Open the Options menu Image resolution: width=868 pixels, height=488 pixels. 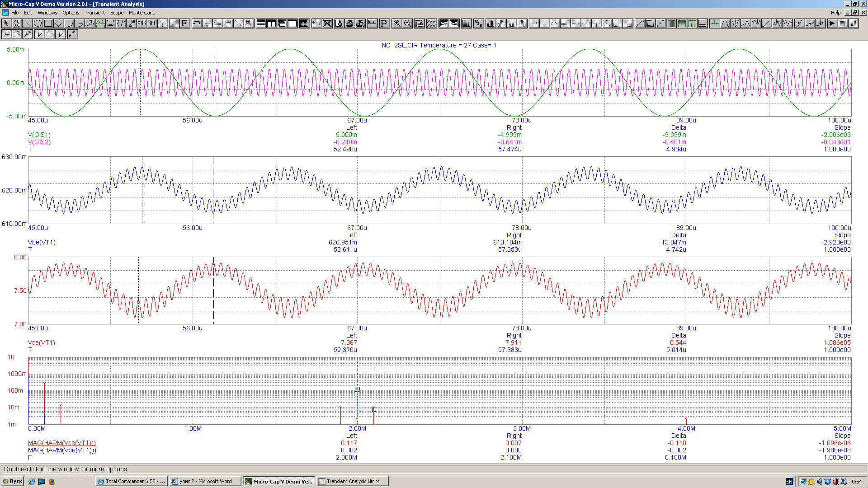pos(71,13)
